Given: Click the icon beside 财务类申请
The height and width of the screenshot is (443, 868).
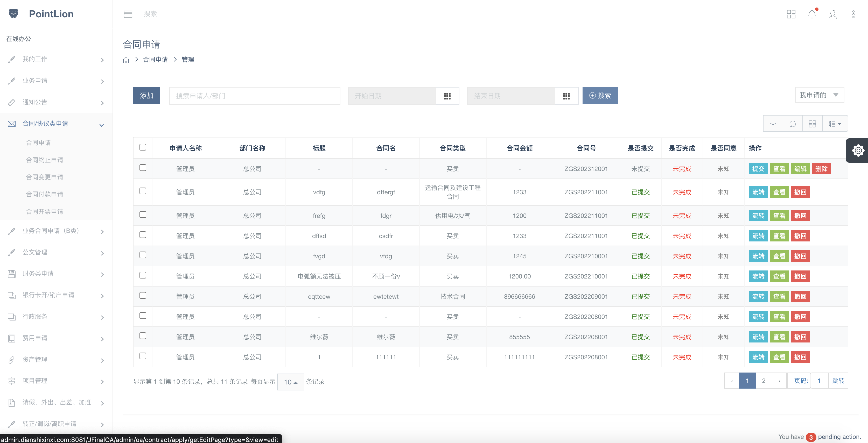Looking at the screenshot, I should pyautogui.click(x=11, y=274).
